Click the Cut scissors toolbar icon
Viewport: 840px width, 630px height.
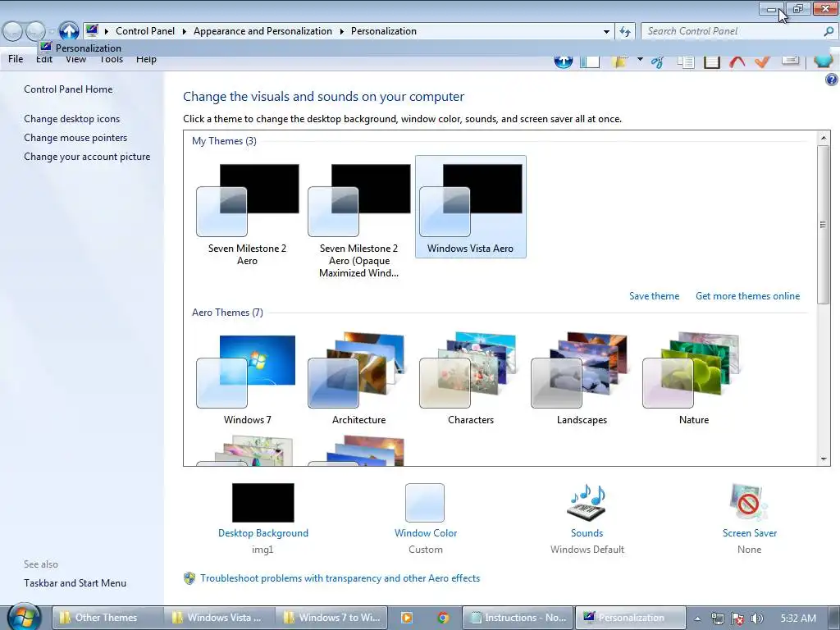tap(657, 62)
